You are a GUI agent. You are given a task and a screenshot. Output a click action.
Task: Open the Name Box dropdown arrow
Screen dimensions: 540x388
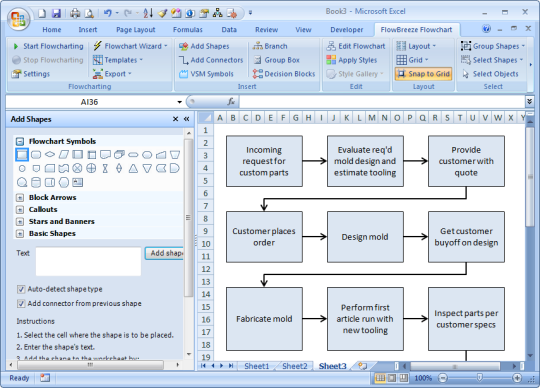click(x=179, y=102)
